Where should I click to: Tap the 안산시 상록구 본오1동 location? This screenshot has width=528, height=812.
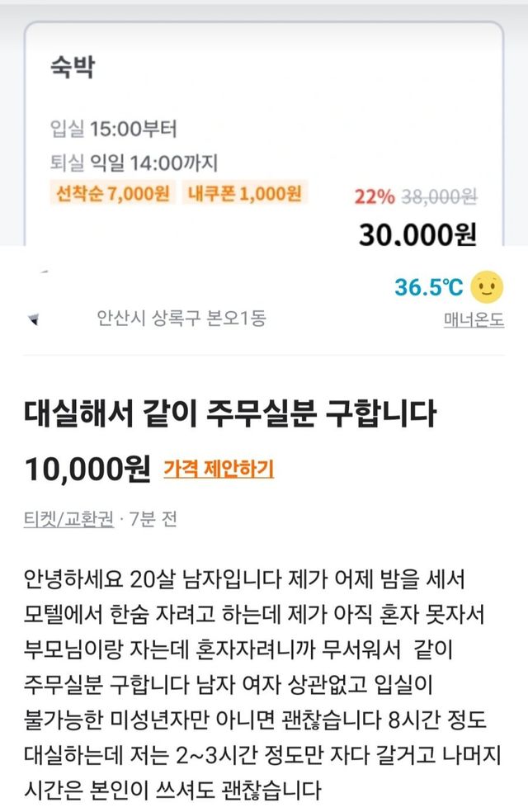(x=181, y=319)
